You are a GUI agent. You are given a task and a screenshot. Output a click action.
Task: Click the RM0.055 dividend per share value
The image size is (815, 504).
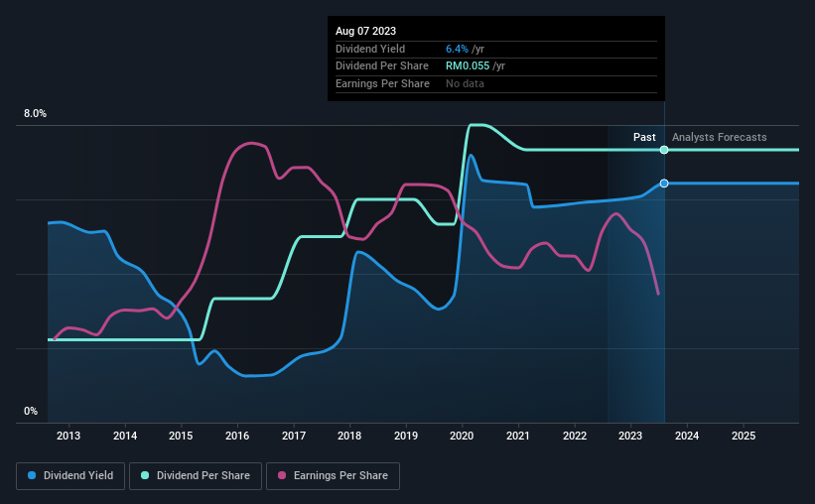(x=468, y=66)
